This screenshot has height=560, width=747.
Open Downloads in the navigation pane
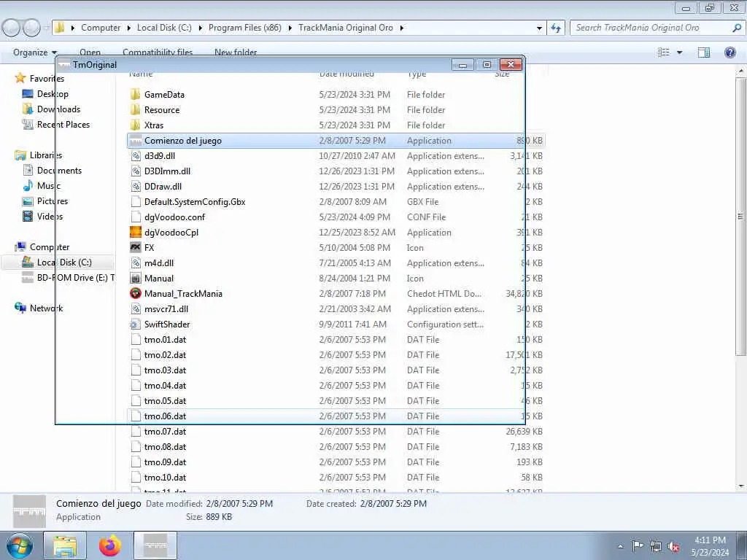(x=58, y=109)
